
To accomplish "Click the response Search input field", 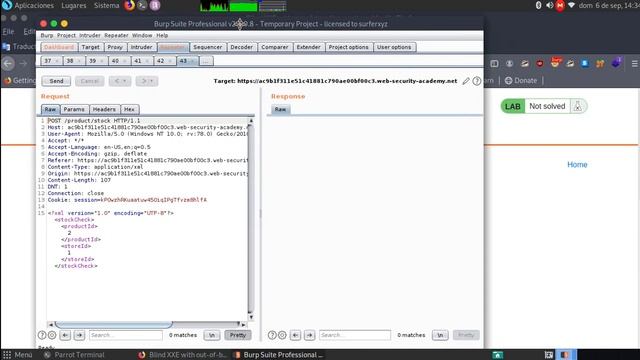I will click(x=355, y=335).
